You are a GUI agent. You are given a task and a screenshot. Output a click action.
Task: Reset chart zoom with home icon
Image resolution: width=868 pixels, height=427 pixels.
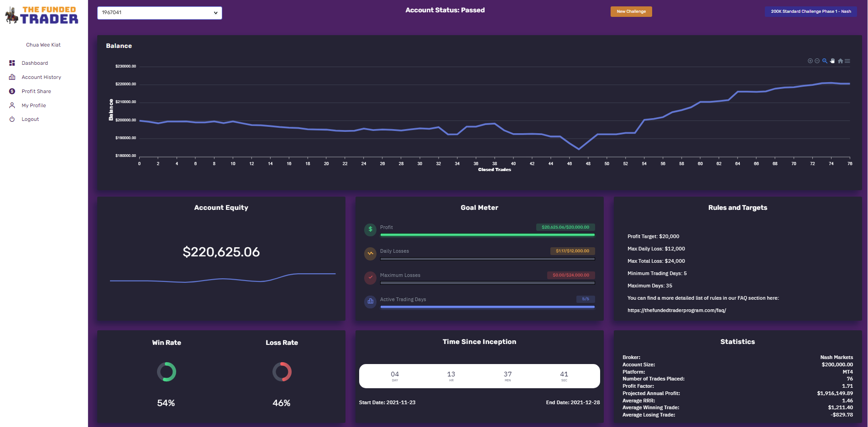(x=840, y=61)
